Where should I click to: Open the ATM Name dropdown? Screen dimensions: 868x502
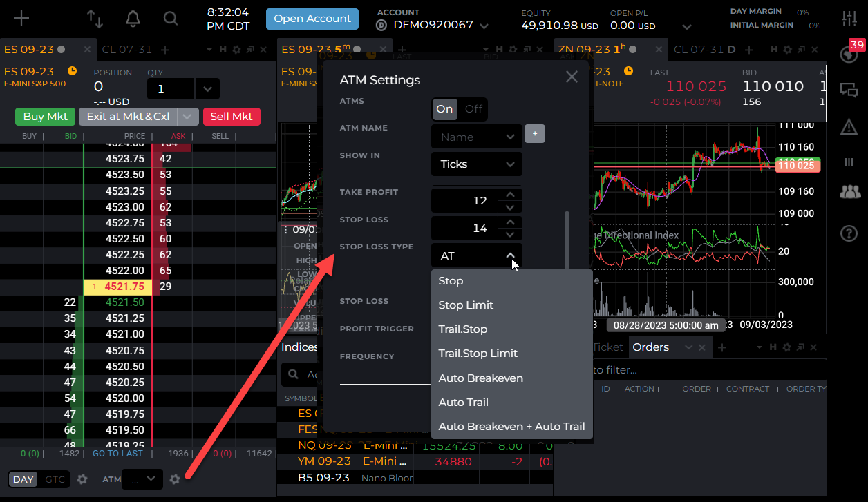477,137
